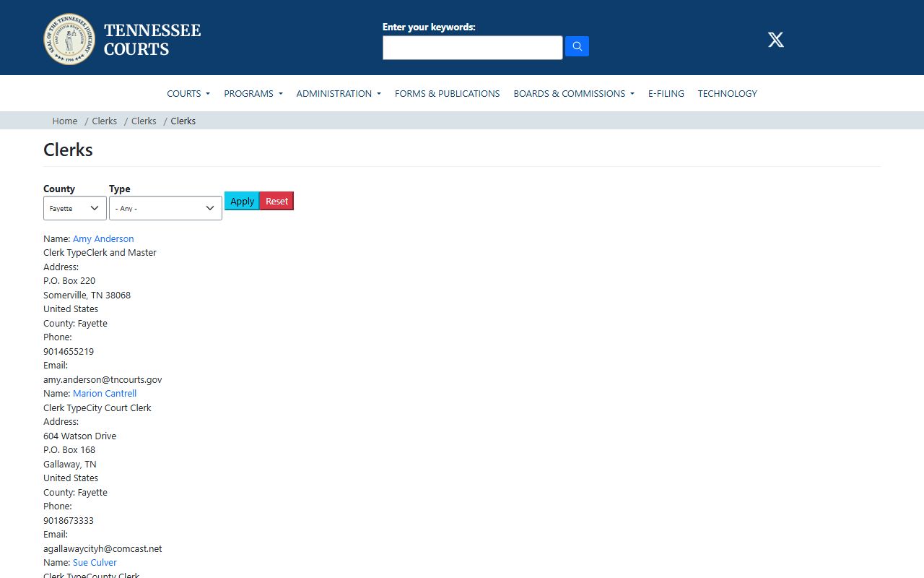Click the text 'Clerk TypeClerk and Master'
Screen dimensions: 924x578
click(100, 252)
